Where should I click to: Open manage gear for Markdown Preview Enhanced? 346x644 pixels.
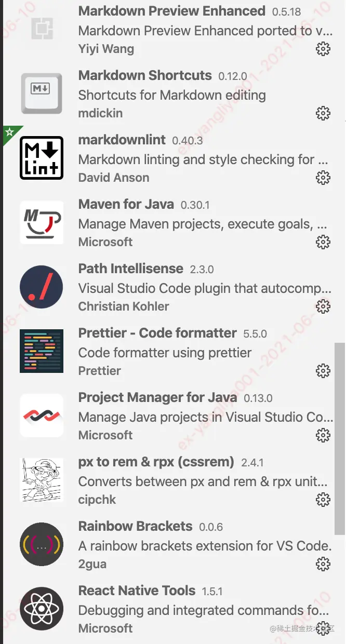[323, 49]
